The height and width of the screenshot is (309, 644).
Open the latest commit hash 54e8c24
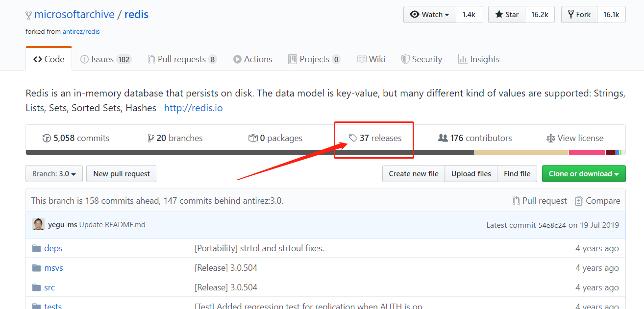(x=552, y=225)
